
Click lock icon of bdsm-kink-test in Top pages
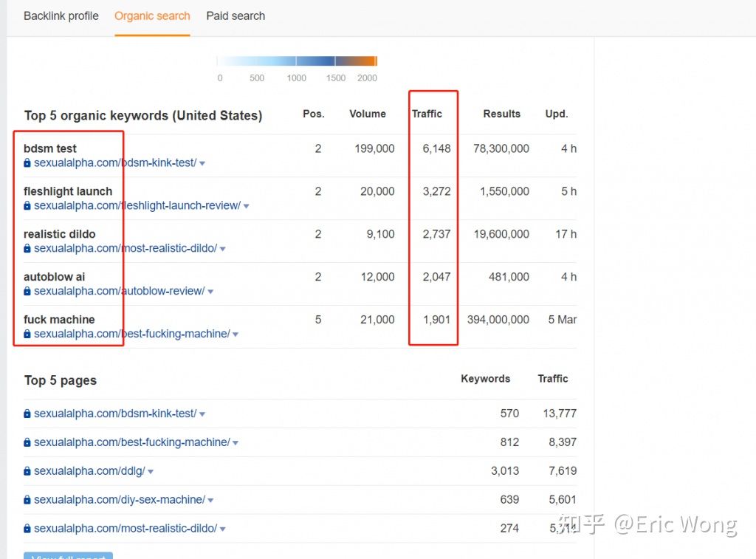click(27, 414)
